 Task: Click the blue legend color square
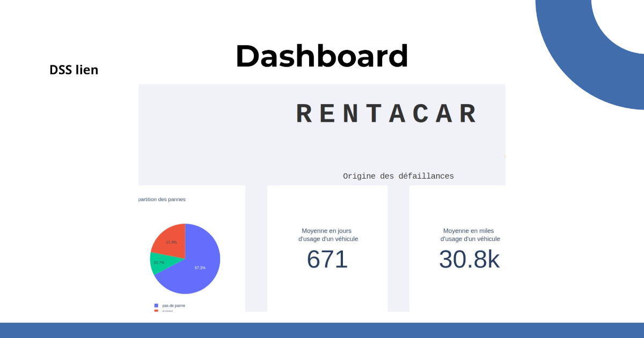click(156, 305)
